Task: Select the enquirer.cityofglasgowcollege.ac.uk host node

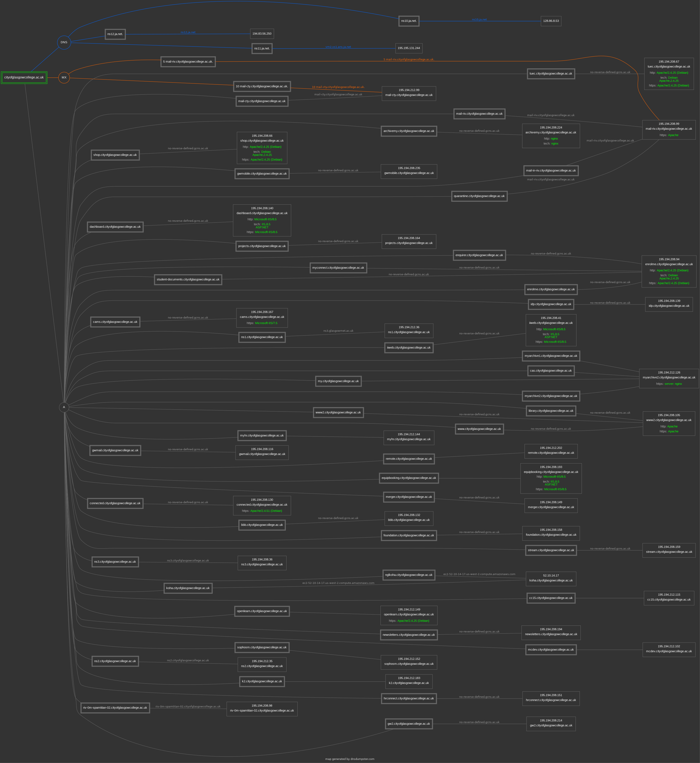Action: coord(479,255)
